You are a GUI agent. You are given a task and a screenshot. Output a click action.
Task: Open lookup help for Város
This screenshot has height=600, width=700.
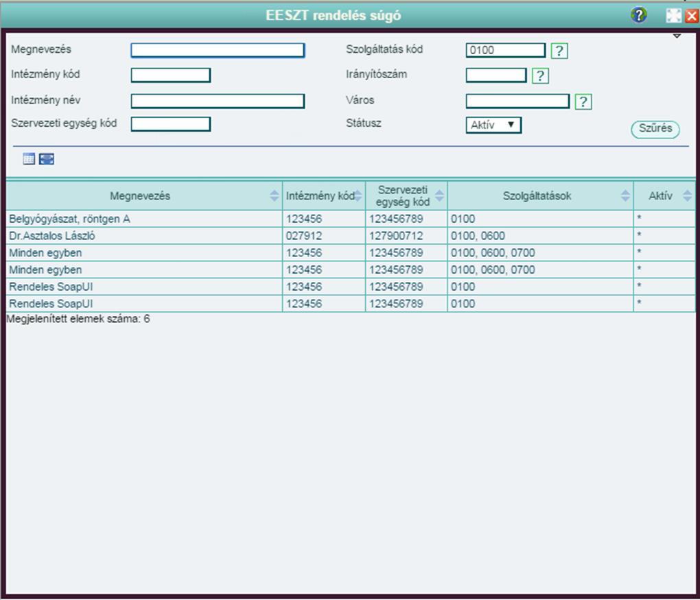(x=583, y=101)
